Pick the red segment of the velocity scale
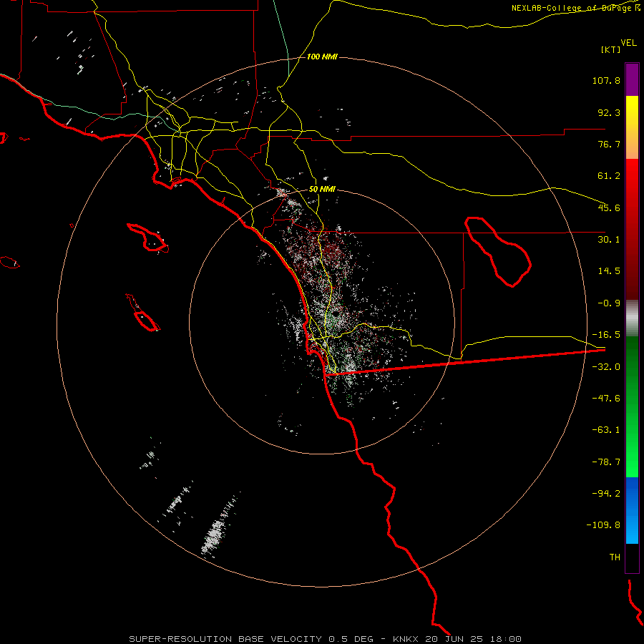 pos(632,229)
